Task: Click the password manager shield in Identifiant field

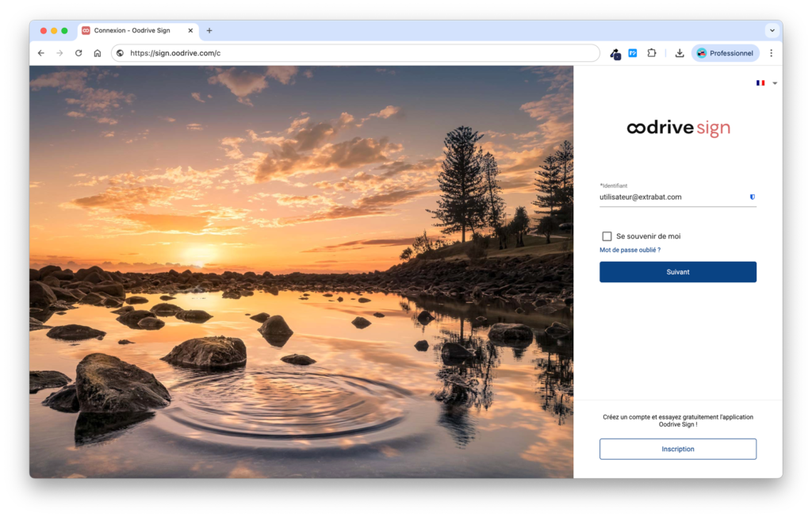Action: pyautogui.click(x=752, y=197)
